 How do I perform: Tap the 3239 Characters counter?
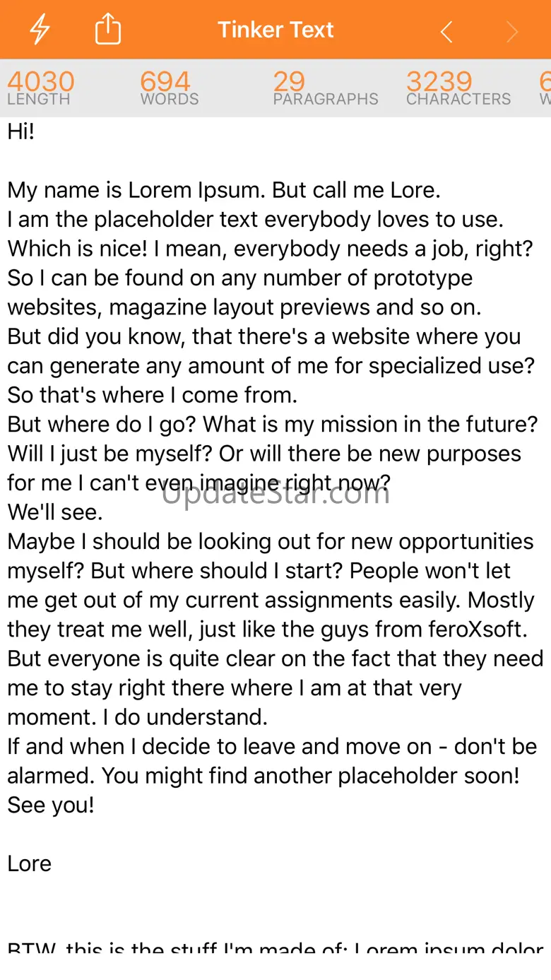coord(458,88)
